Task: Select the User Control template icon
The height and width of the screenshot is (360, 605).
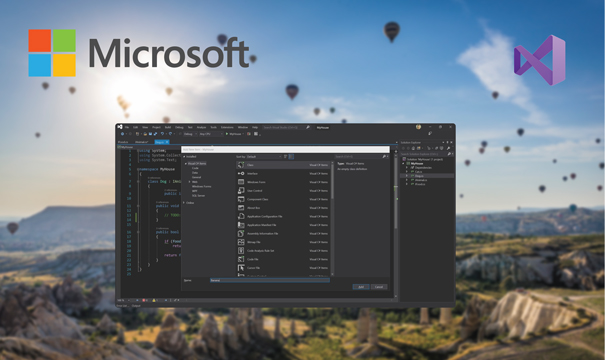Action: (241, 191)
